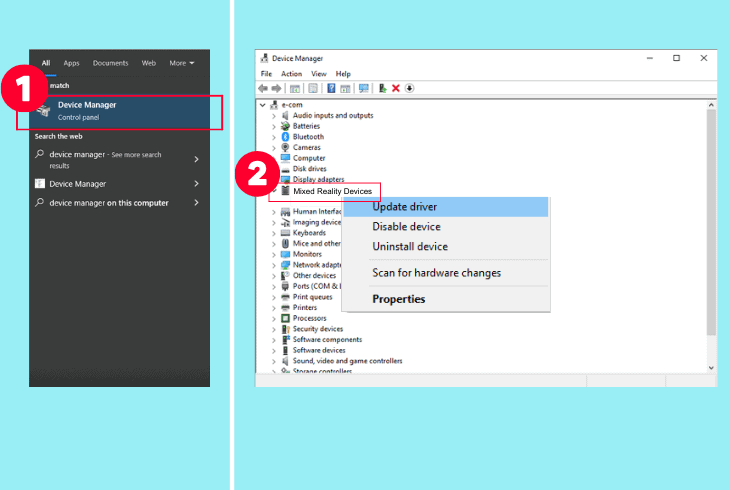Viewport: 730px width, 490px height.
Task: Click the Bluetooth device category icon
Action: (285, 136)
